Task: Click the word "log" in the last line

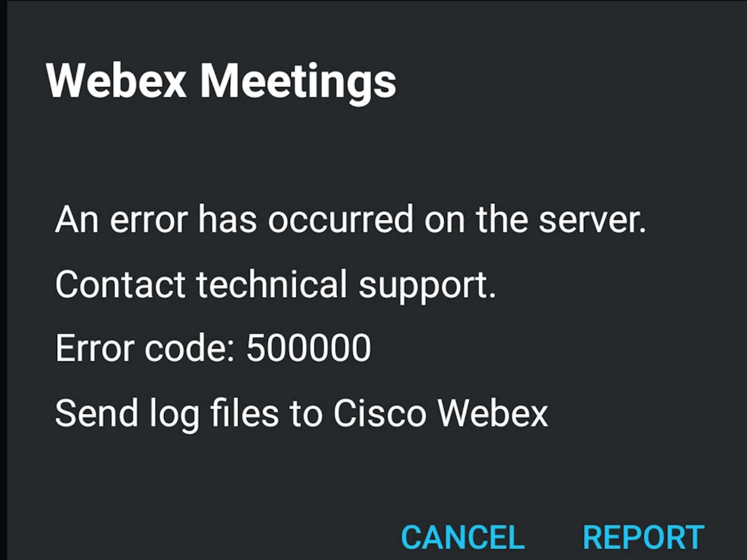Action: tap(174, 414)
